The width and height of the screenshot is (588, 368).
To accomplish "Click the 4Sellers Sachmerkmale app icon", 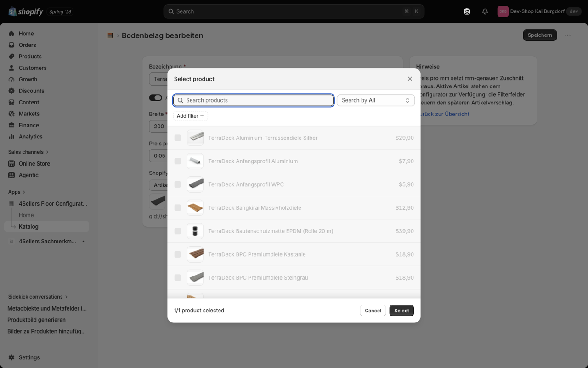I will click(11, 241).
